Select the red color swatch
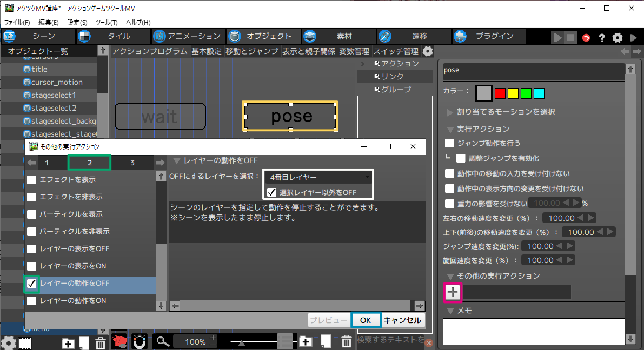The height and width of the screenshot is (350, 644). pos(500,93)
